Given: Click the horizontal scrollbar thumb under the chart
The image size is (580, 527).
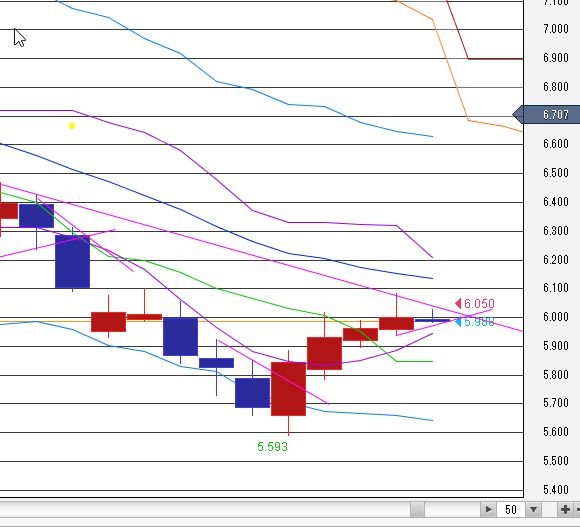Looking at the screenshot, I should [x=417, y=510].
